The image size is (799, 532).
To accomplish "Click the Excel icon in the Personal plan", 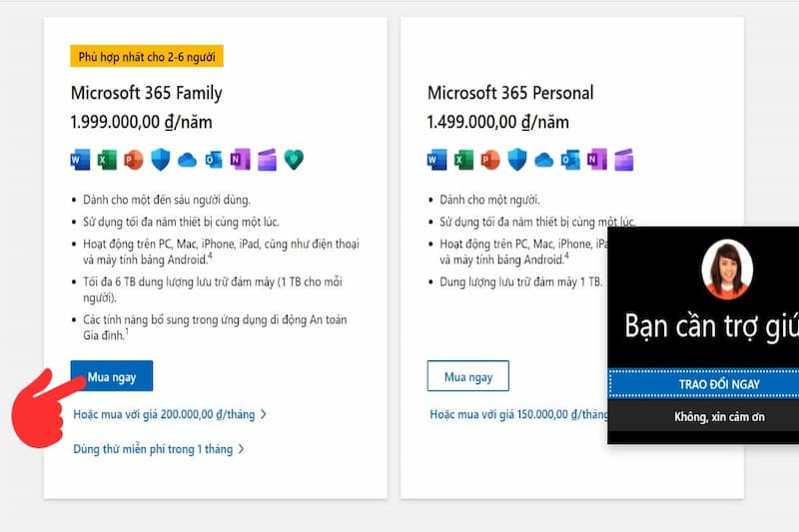I will (463, 160).
